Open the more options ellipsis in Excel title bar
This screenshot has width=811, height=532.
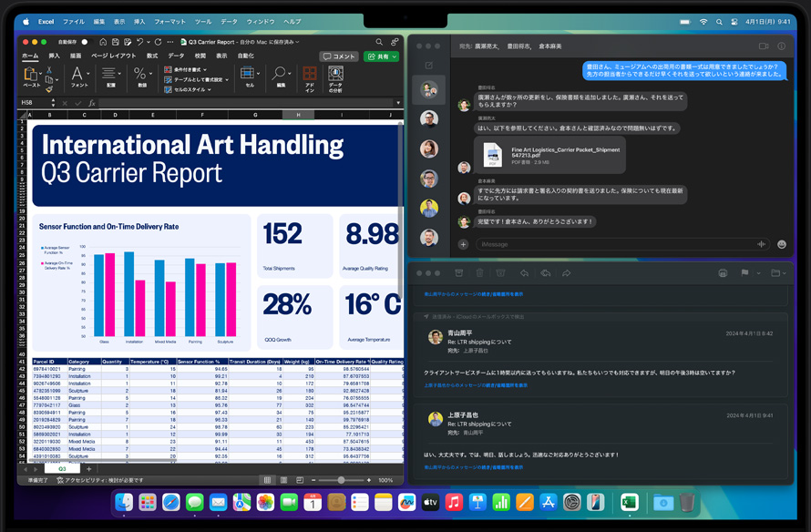tap(170, 42)
